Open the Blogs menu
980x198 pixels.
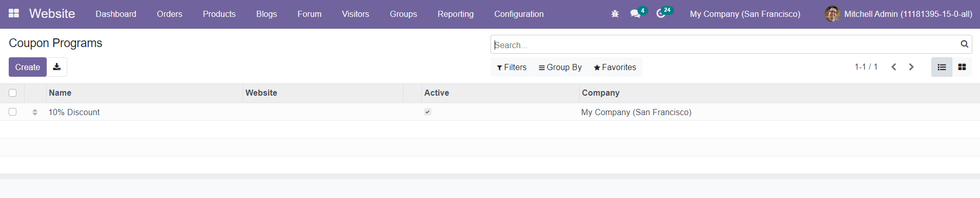267,14
